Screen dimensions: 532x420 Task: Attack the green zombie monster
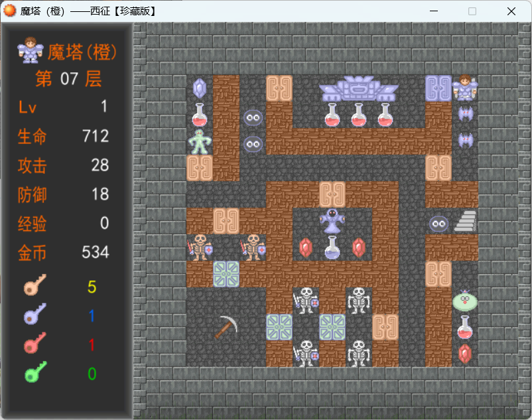click(200, 142)
